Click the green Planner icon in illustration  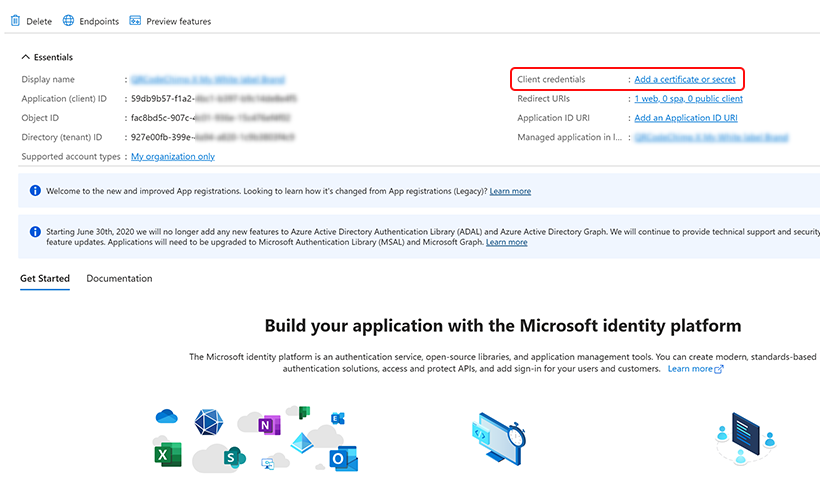click(x=304, y=412)
